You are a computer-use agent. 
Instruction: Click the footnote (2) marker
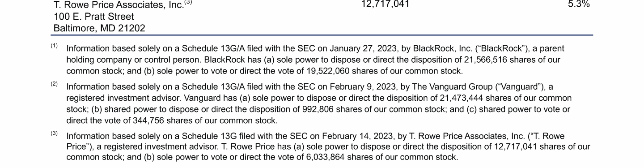click(x=54, y=84)
